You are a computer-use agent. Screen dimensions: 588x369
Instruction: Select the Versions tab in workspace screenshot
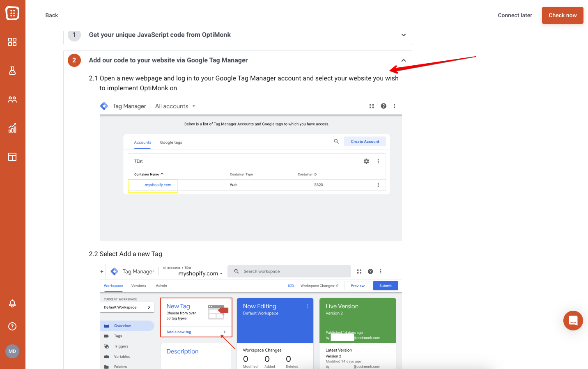coord(138,286)
